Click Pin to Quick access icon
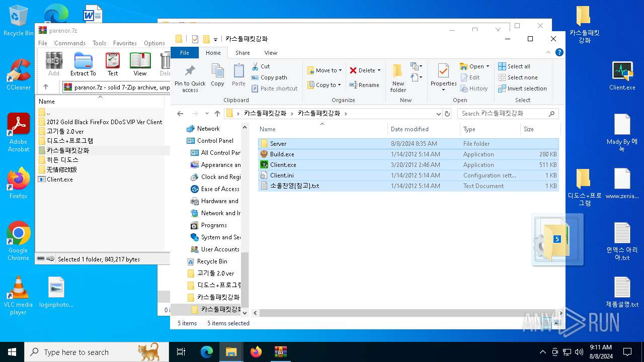Image resolution: width=644 pixels, height=362 pixels. point(190,78)
